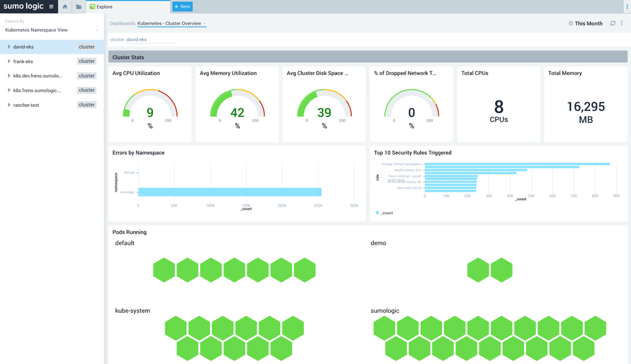
Task: Click the + New button
Action: coord(182,6)
